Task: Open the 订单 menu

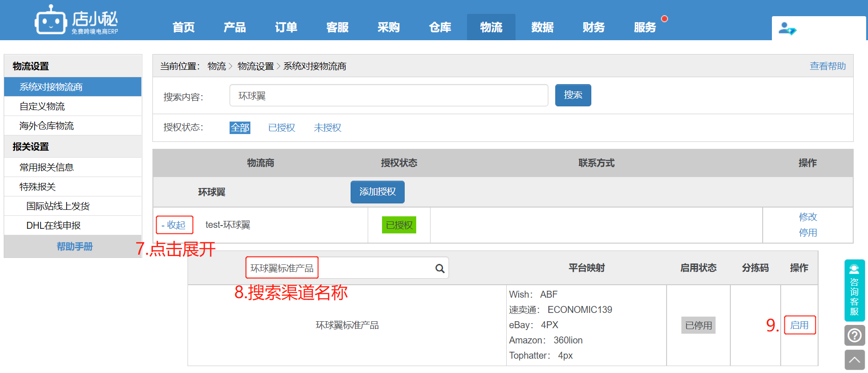Action: [286, 27]
